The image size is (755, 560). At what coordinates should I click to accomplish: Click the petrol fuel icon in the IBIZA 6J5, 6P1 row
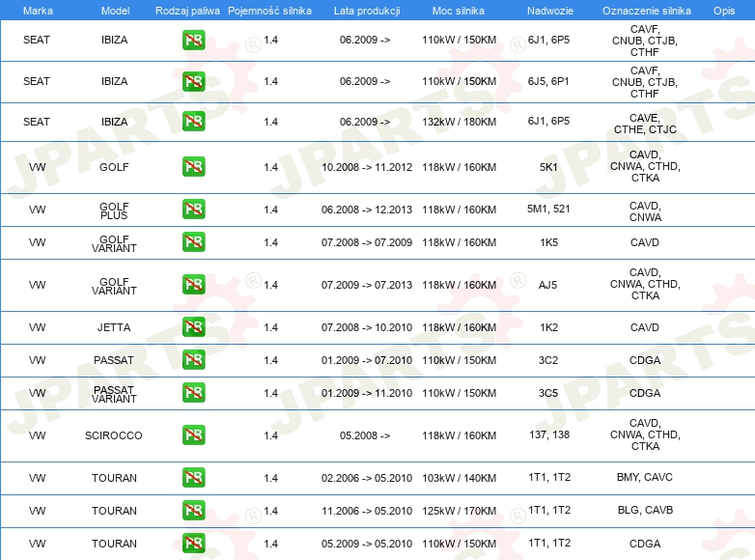(193, 81)
